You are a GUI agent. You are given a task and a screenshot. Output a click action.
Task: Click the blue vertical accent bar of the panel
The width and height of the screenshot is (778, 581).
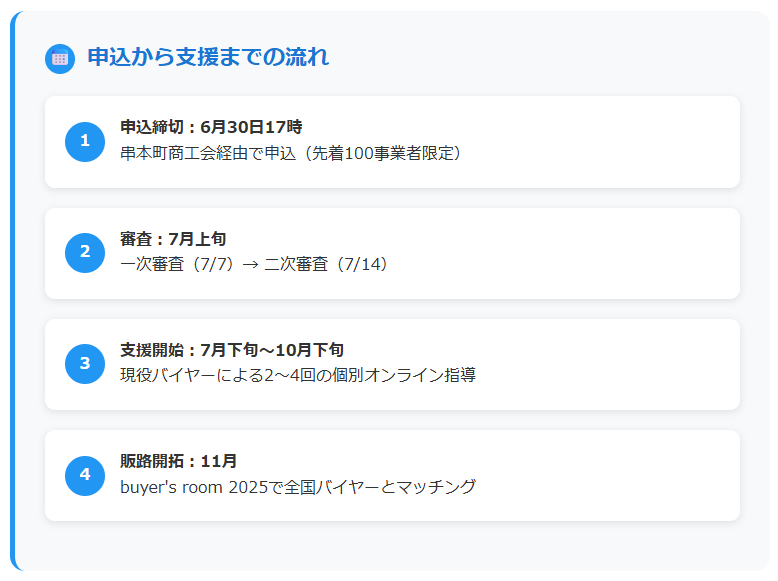(13, 291)
